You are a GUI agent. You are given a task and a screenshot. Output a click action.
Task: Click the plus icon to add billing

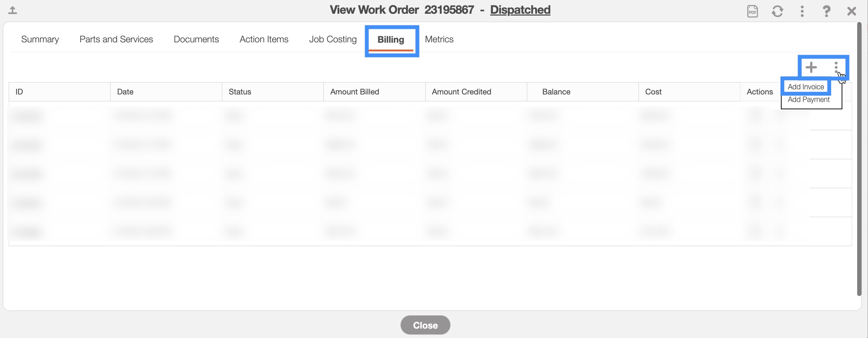coord(811,67)
